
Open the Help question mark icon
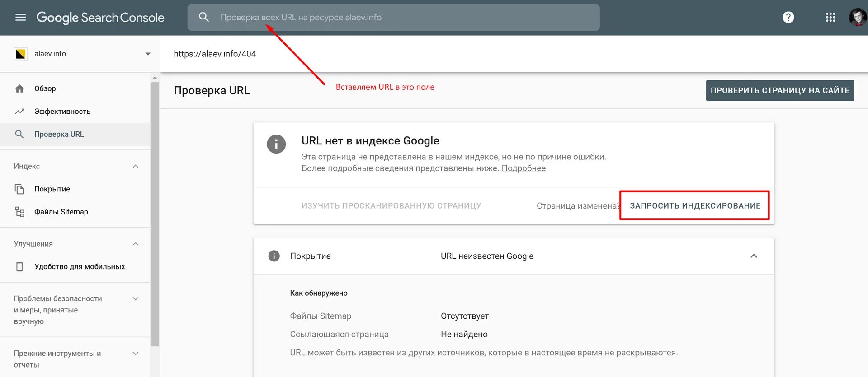tap(788, 17)
